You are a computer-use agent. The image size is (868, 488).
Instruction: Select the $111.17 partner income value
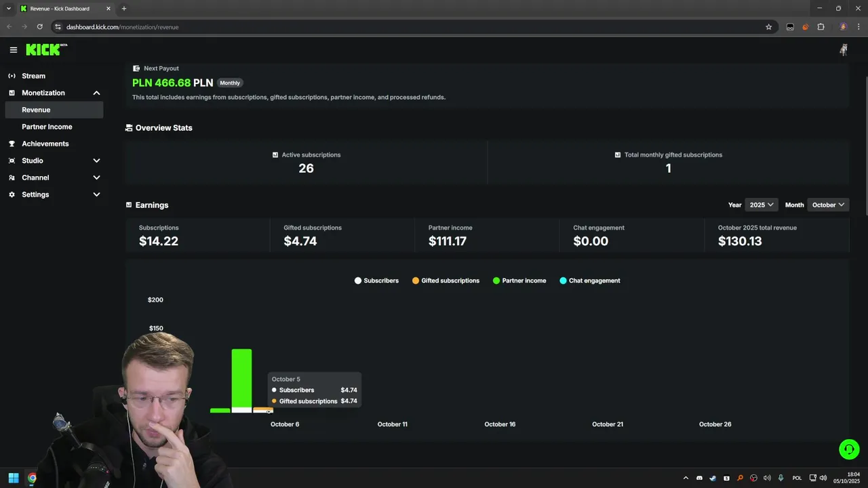pyautogui.click(x=448, y=241)
